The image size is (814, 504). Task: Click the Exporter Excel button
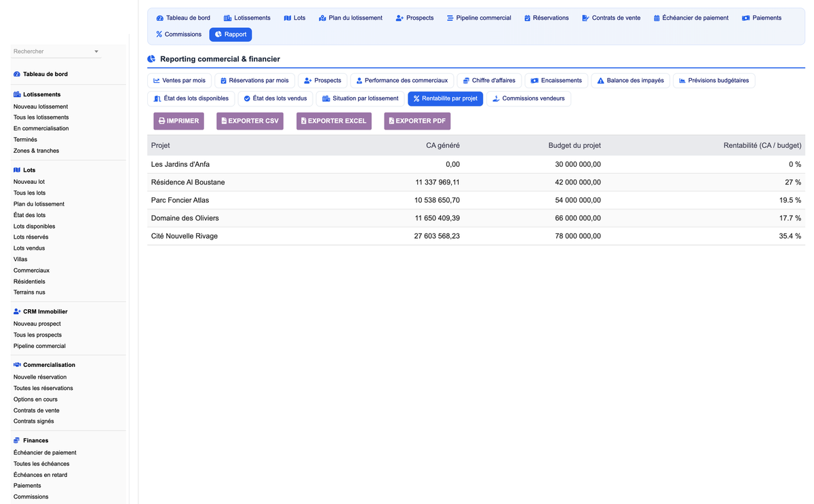point(334,121)
